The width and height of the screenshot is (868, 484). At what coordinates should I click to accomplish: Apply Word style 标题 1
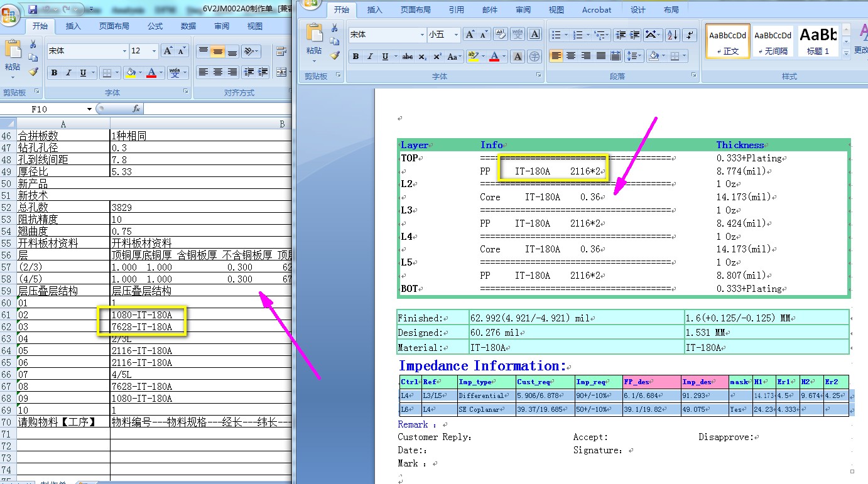(x=817, y=41)
